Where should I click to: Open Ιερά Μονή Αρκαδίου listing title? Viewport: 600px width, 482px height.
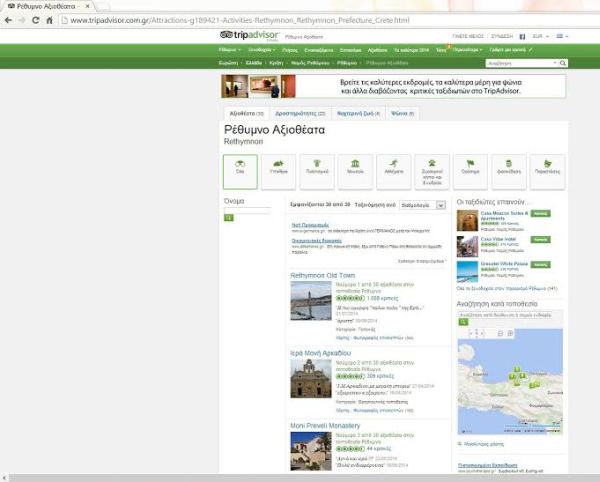click(x=320, y=353)
